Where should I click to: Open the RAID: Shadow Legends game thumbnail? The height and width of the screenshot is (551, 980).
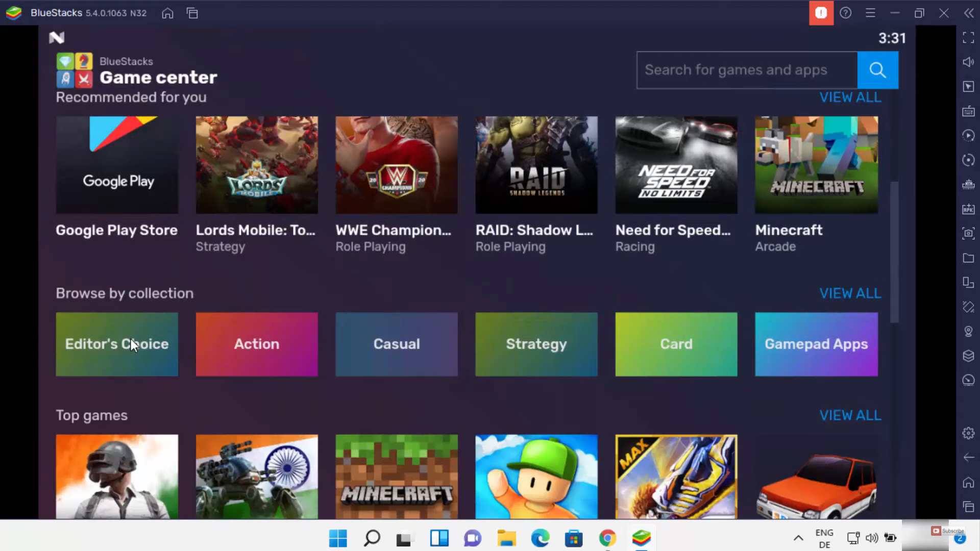click(536, 165)
